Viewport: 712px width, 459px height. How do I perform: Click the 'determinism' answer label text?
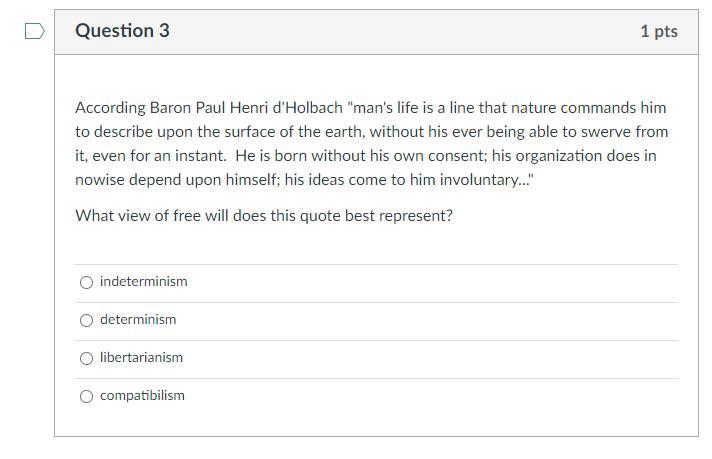click(x=138, y=320)
